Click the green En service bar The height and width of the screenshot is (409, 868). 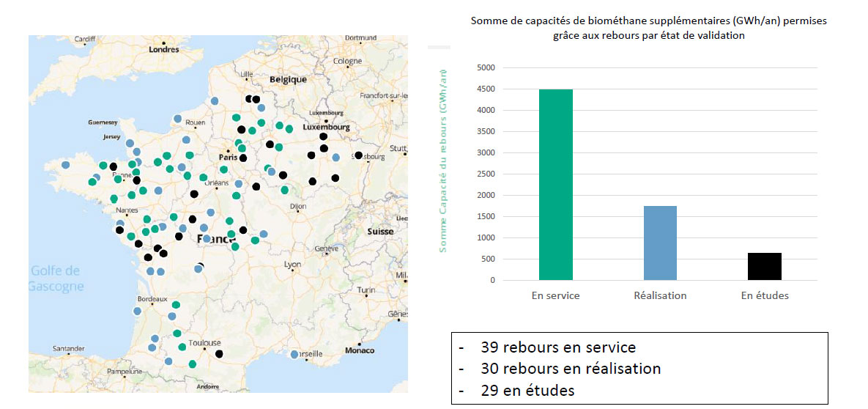[x=555, y=185]
